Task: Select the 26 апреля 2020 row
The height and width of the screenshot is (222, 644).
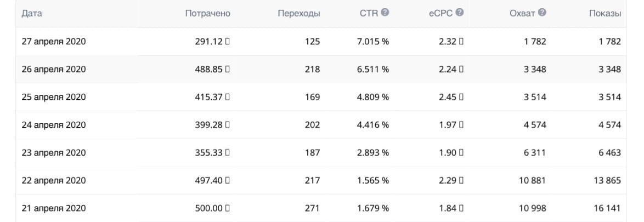Action: 54,70
